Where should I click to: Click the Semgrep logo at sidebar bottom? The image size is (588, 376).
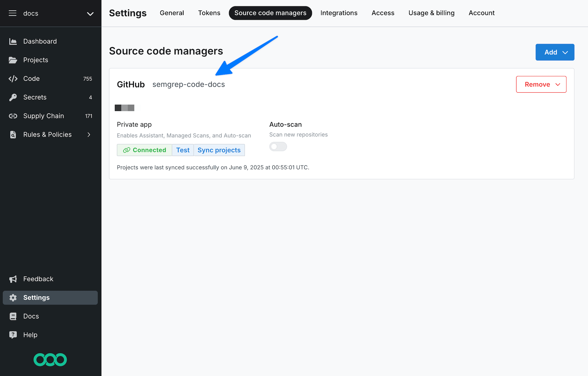[50, 360]
